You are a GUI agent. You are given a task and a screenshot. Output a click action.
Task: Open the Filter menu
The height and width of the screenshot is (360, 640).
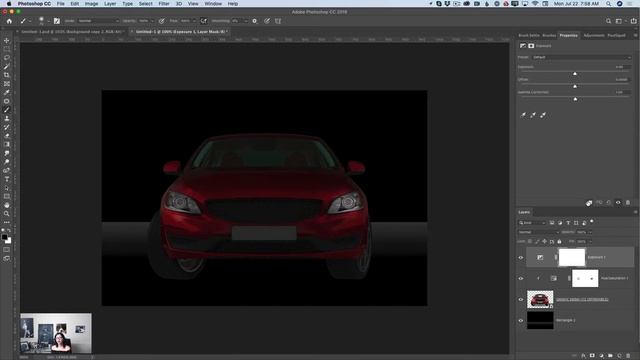click(x=164, y=4)
